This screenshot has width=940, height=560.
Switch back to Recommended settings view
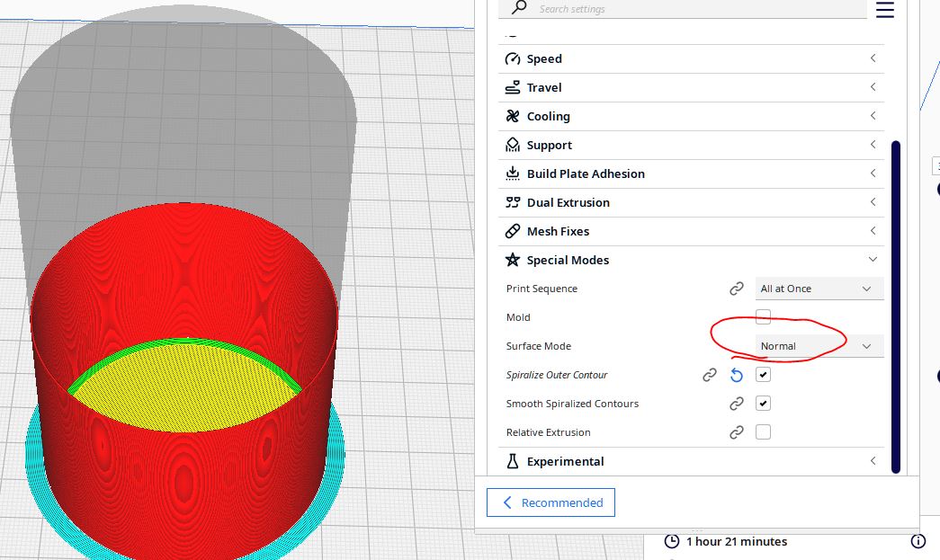point(551,502)
